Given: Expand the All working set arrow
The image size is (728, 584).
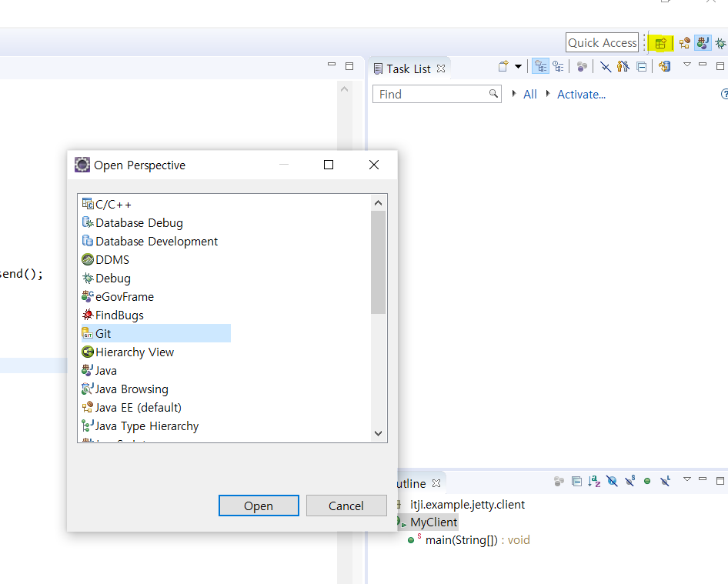Looking at the screenshot, I should tap(514, 94).
